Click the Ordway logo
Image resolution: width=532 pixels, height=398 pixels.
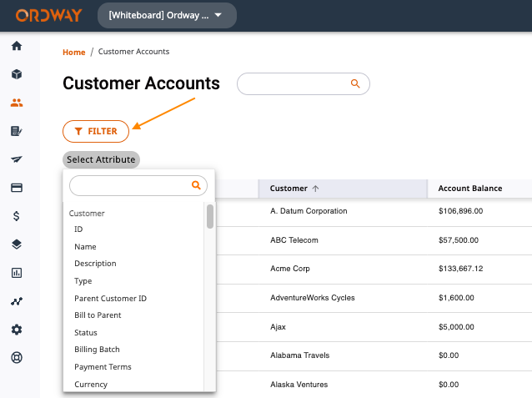click(x=49, y=16)
